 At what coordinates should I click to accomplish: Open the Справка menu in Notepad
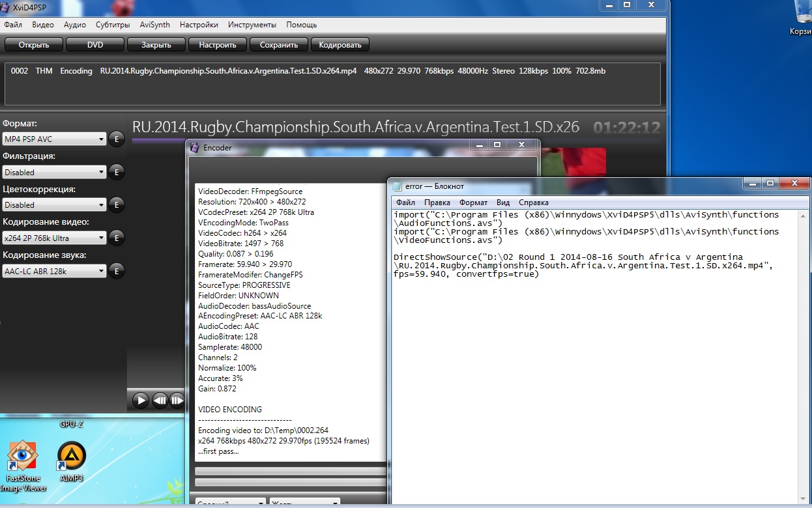(534, 203)
